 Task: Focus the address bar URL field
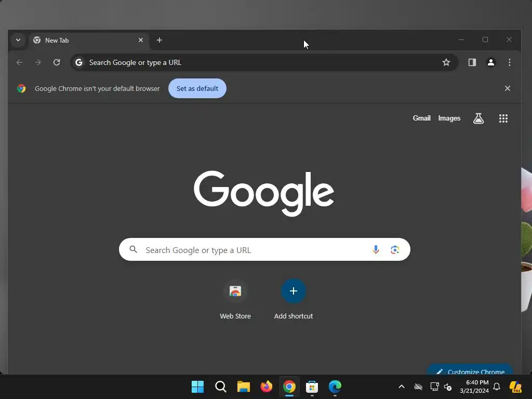264,62
